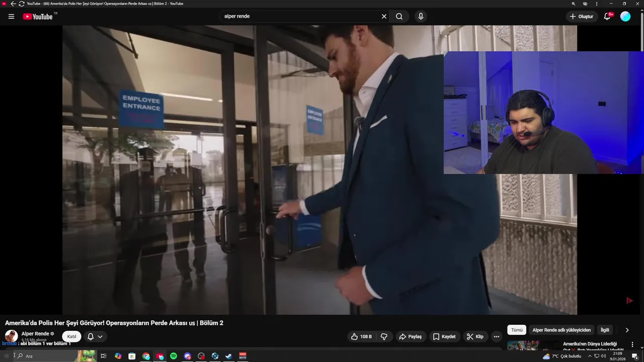
Task: Open the network tray icon
Action: pos(597,356)
